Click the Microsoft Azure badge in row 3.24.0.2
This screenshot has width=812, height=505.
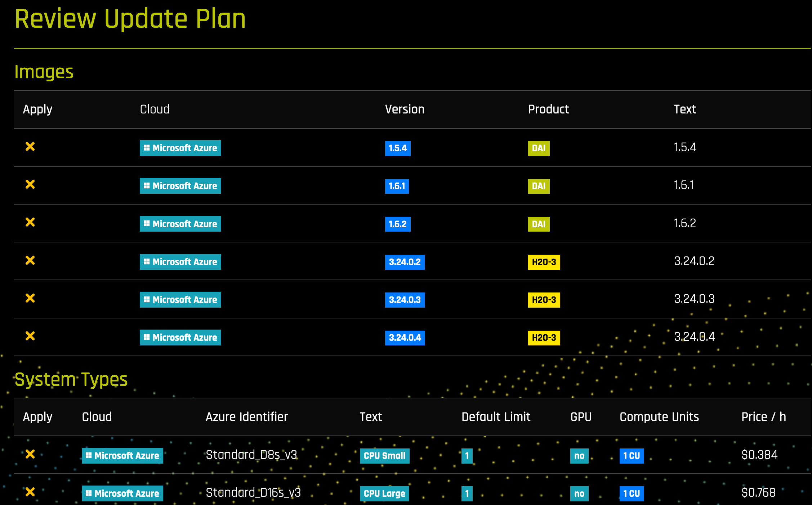click(x=180, y=262)
